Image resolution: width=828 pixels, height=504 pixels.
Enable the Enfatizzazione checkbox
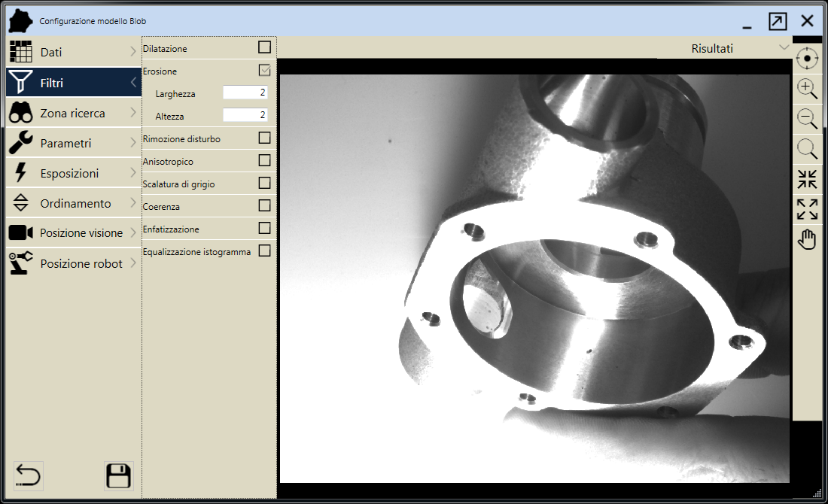click(x=264, y=228)
